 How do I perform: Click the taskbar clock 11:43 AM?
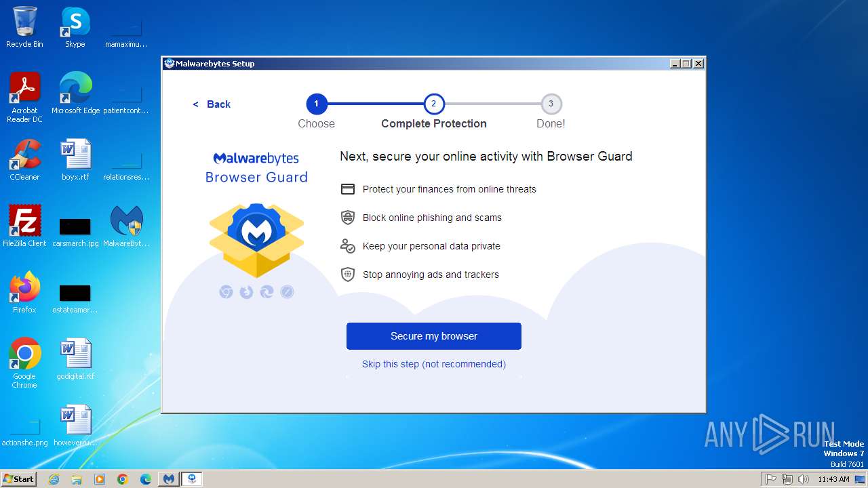(833, 479)
